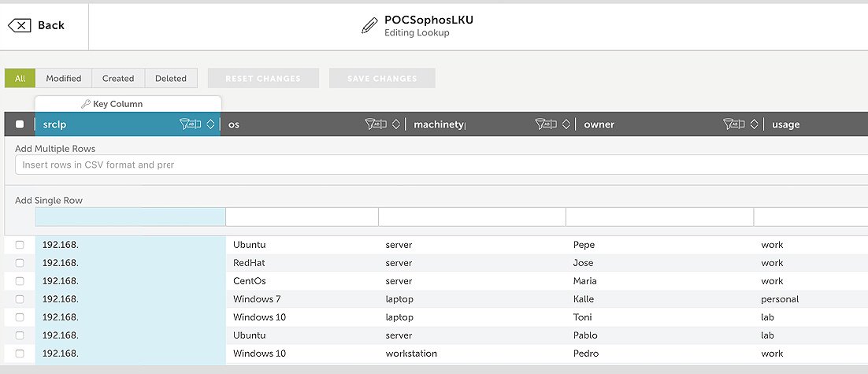868x374 pixels.
Task: Switch to the Modified tab
Action: tap(64, 79)
